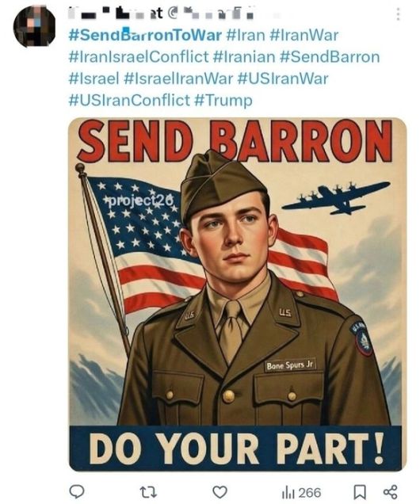Open the #USIranConflict hashtag
This screenshot has width=420, height=504.
129,101
